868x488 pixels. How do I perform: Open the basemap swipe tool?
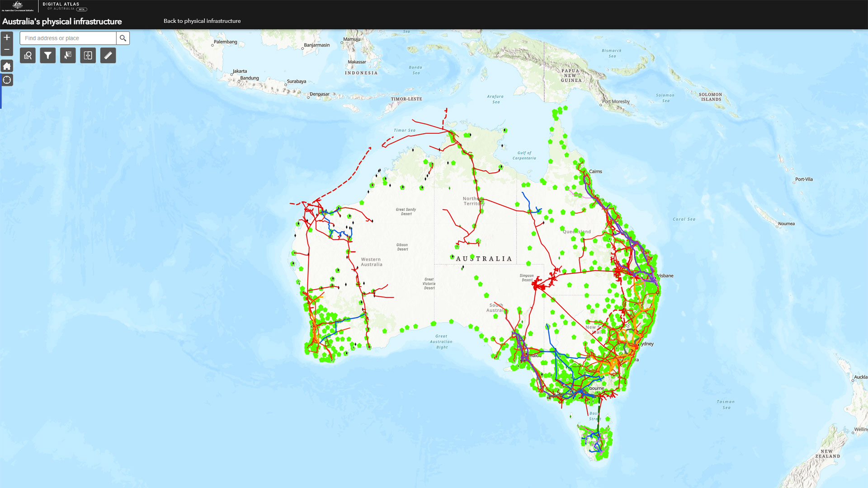(88, 55)
